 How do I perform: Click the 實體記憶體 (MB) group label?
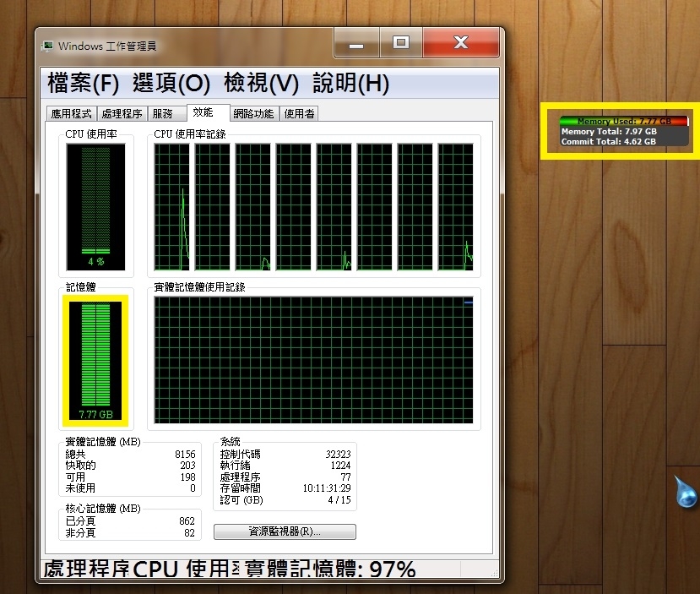(103, 442)
